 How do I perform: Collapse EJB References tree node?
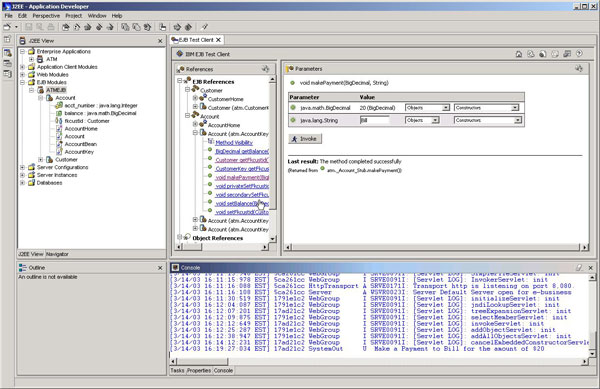[179, 81]
